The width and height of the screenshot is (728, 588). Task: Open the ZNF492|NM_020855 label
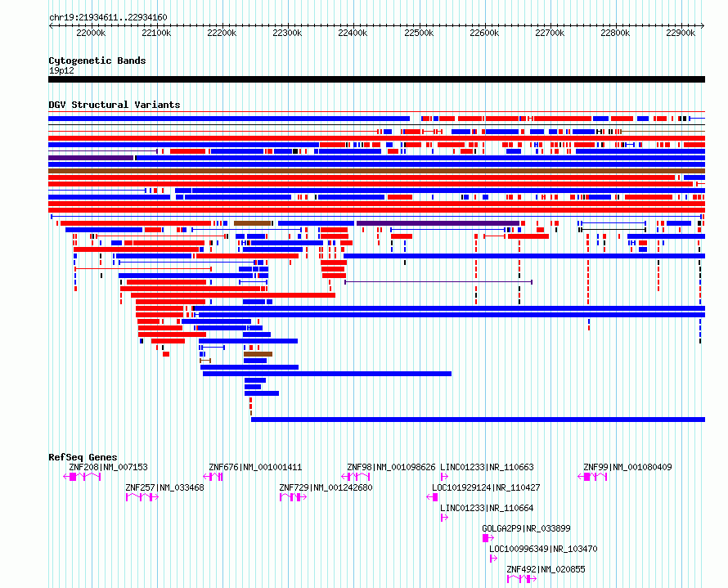click(x=546, y=569)
